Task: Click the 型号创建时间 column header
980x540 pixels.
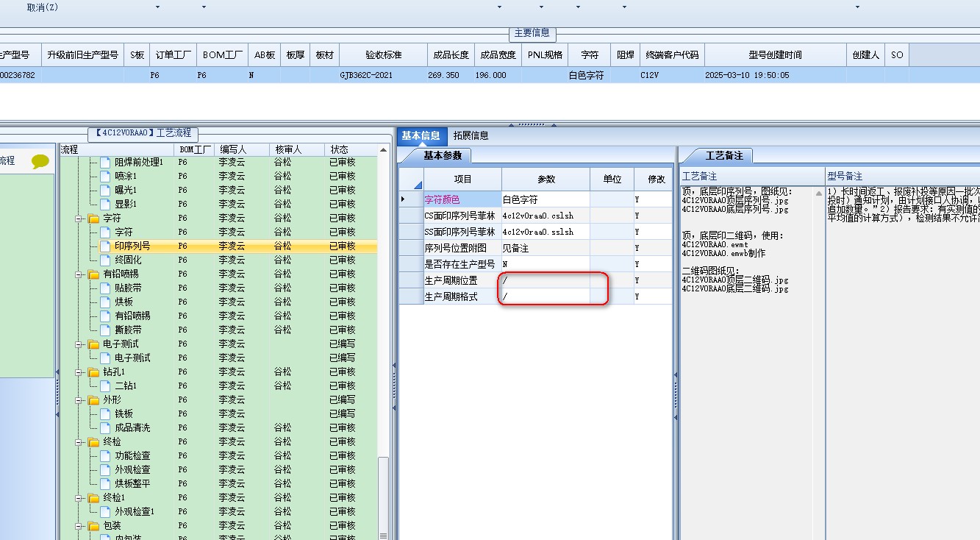Action: point(776,55)
